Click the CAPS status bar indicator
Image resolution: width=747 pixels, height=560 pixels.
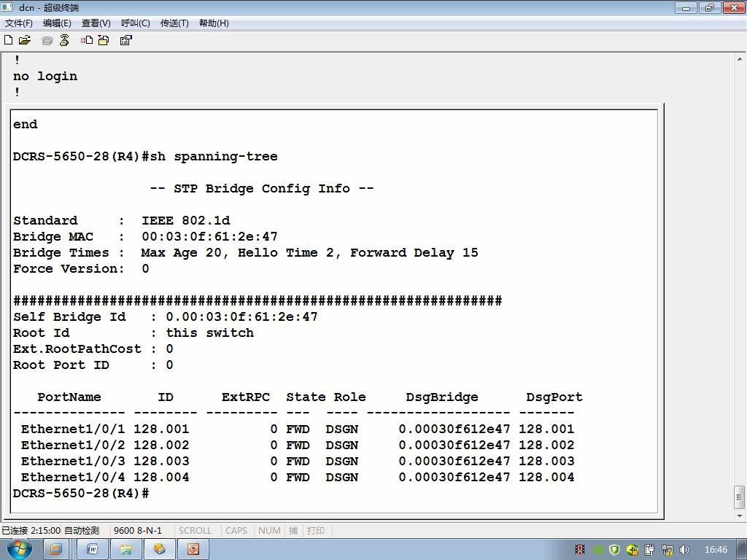(x=236, y=531)
